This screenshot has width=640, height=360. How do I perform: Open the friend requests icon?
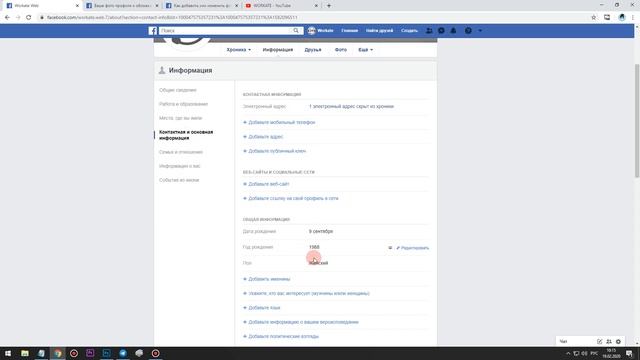(429, 31)
